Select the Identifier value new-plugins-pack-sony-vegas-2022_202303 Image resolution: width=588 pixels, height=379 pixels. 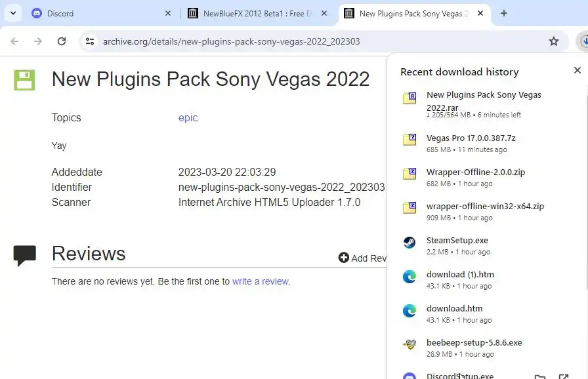pyautogui.click(x=282, y=187)
